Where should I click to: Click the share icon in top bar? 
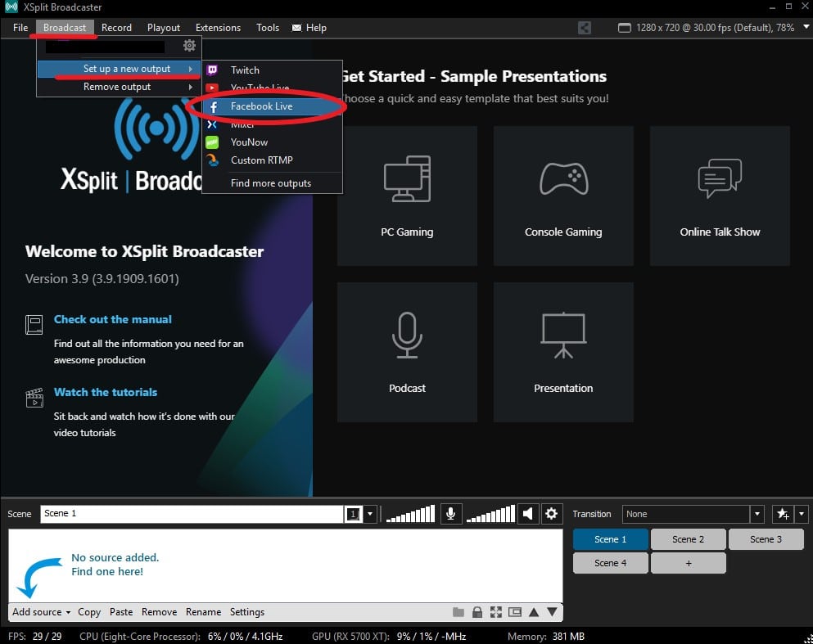[584, 28]
